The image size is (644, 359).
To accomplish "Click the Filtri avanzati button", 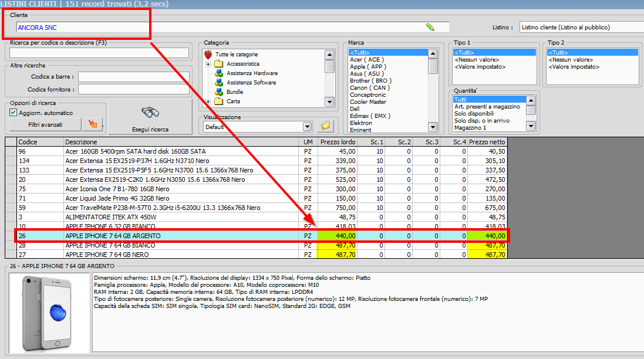I will coord(45,124).
